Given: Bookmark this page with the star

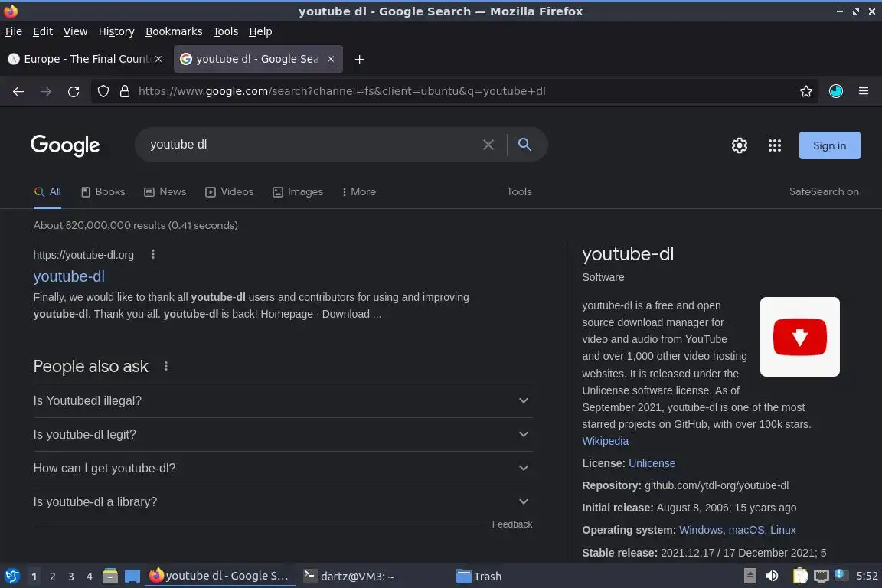Looking at the screenshot, I should point(805,91).
